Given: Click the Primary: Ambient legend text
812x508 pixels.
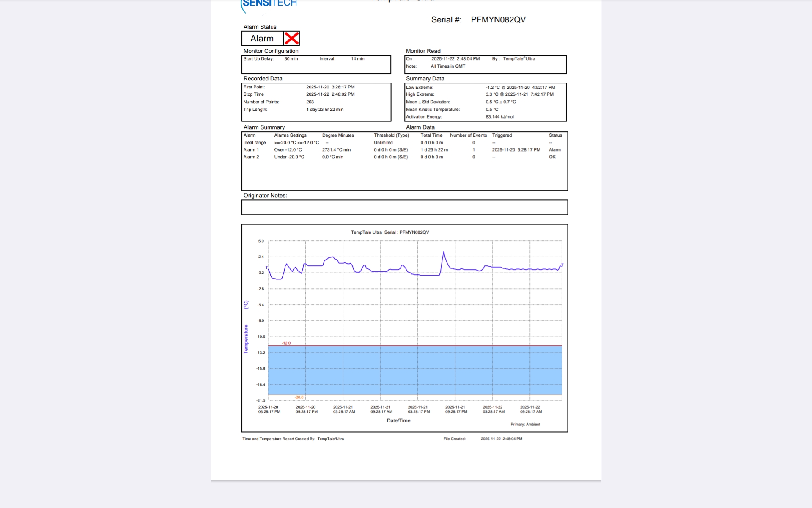Looking at the screenshot, I should (x=525, y=424).
